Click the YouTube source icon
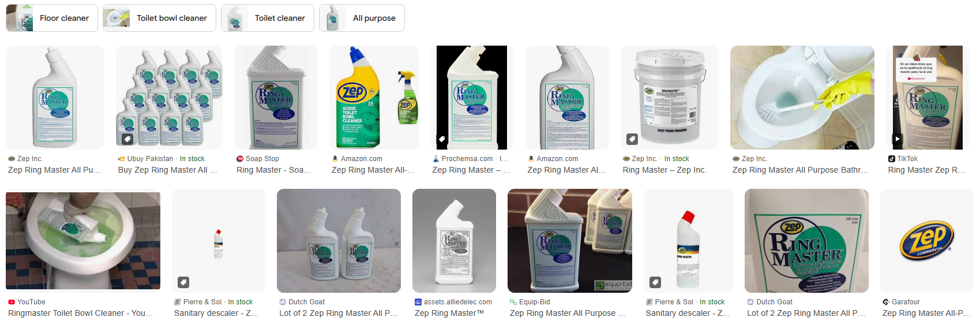The width and height of the screenshot is (980, 328). (12, 302)
